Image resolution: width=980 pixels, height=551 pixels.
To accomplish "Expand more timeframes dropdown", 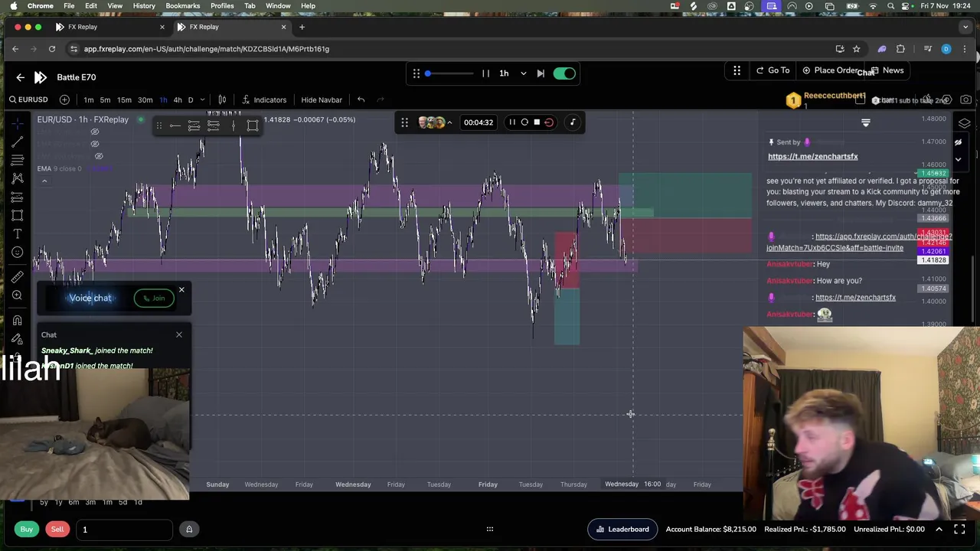I will click(202, 99).
